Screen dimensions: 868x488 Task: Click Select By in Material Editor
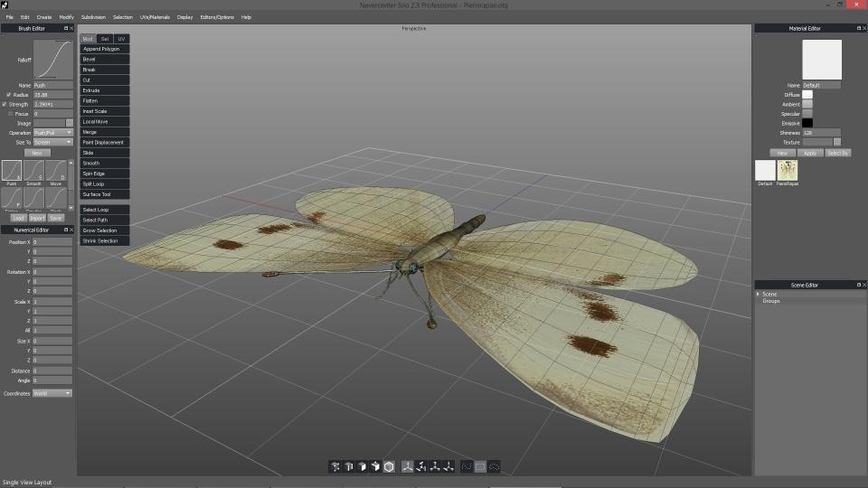tap(837, 153)
